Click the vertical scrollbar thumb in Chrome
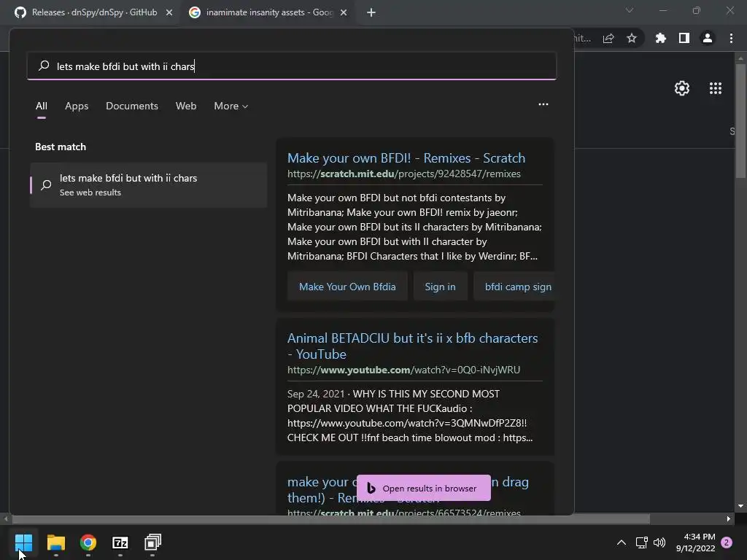The height and width of the screenshot is (560, 747). [x=740, y=122]
